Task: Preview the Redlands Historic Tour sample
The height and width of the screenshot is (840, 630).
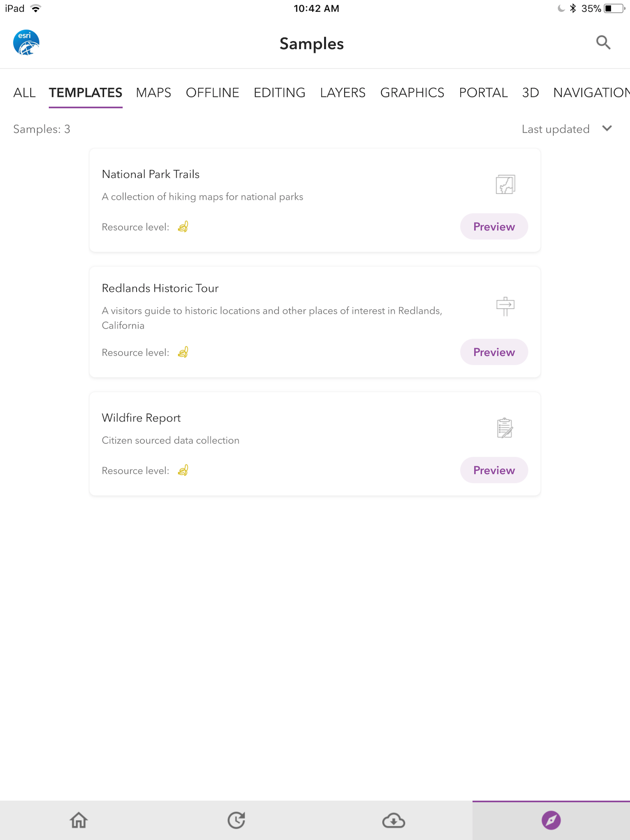Action: 494,352
